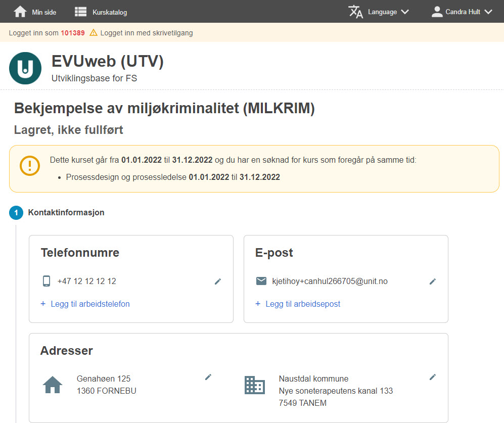Click the mobile phone icon under Telefonnumre

click(47, 281)
